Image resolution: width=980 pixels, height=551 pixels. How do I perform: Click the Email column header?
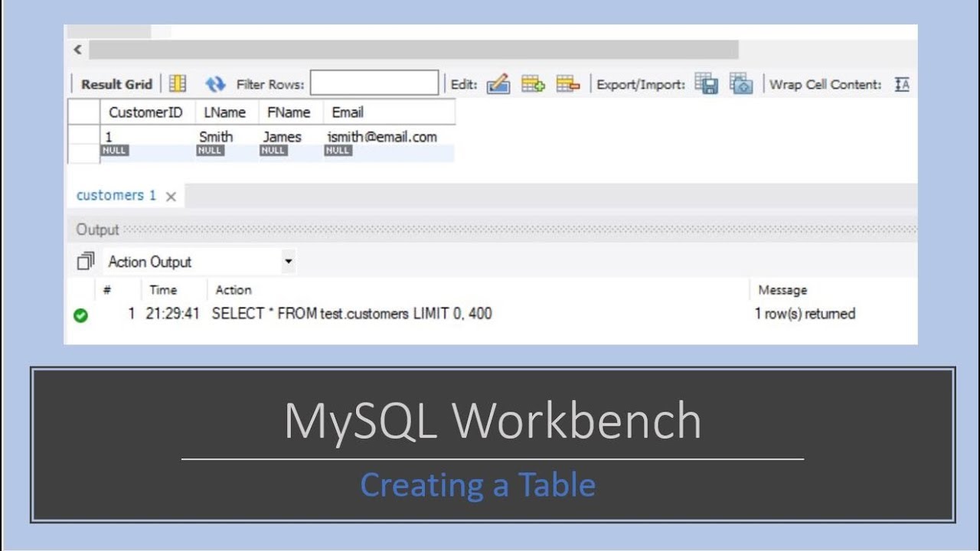(x=389, y=112)
